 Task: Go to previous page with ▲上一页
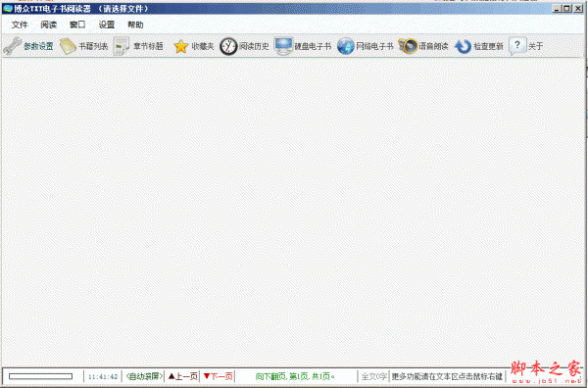pyautogui.click(x=183, y=376)
